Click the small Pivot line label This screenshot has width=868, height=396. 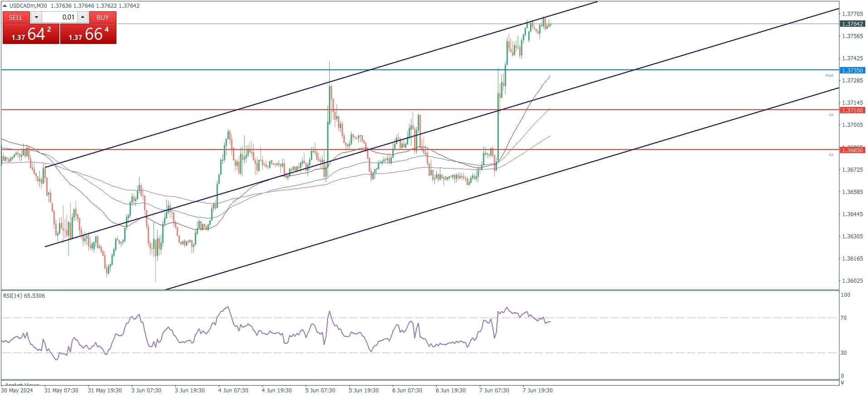[829, 75]
